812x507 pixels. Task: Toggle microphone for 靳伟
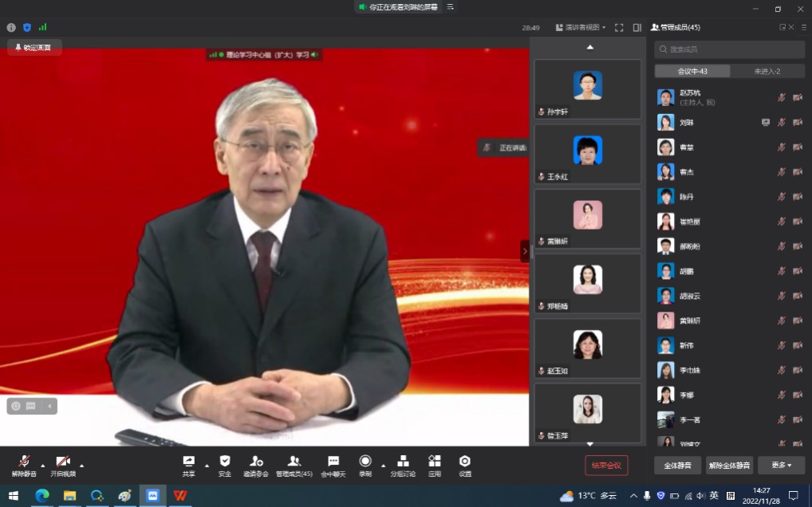(x=782, y=345)
